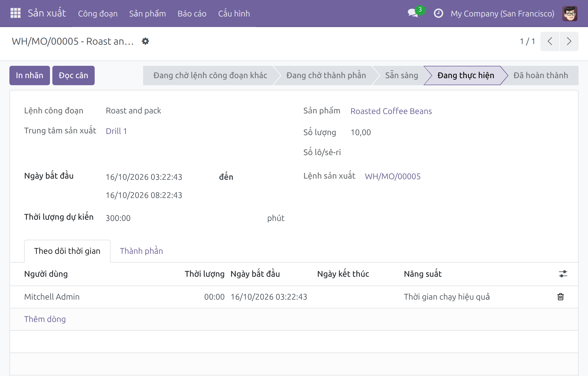Click the Đọc cân button
Screen dimensions: 588x376
73,75
